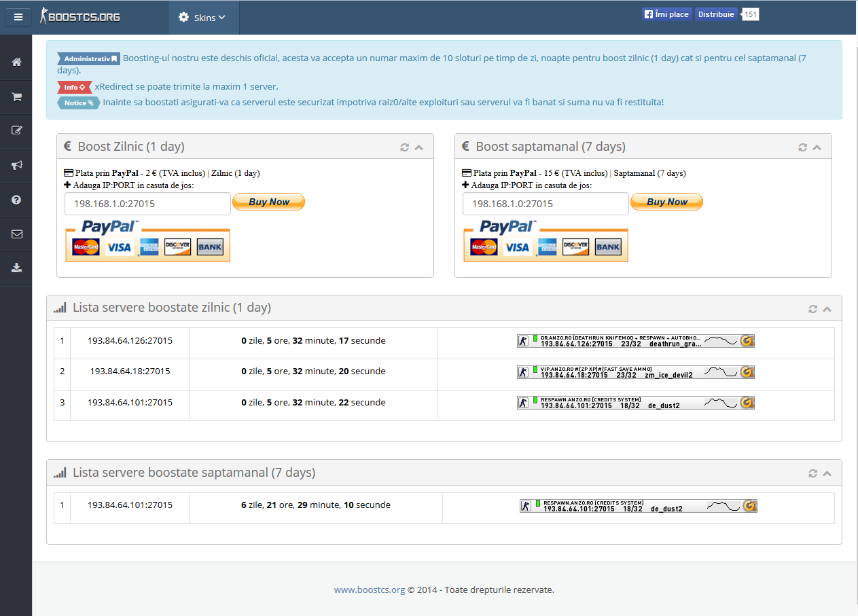
Task: Click the IP:PORT field in Boost Zilnic
Action: (147, 204)
